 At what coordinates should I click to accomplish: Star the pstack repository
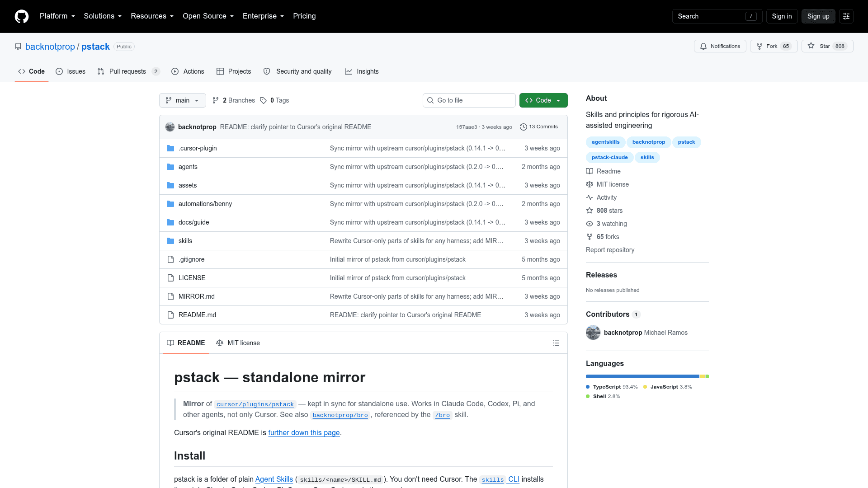[827, 46]
